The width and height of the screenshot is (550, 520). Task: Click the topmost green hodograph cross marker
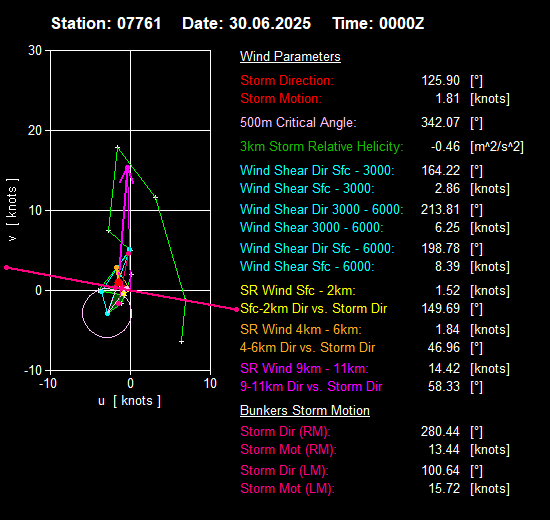click(118, 148)
